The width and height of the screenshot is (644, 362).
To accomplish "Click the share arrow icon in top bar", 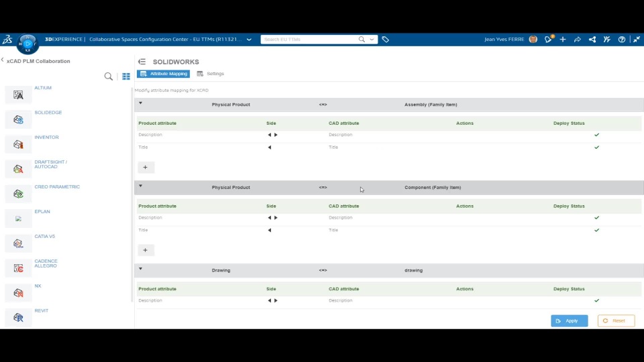I will [x=578, y=40].
